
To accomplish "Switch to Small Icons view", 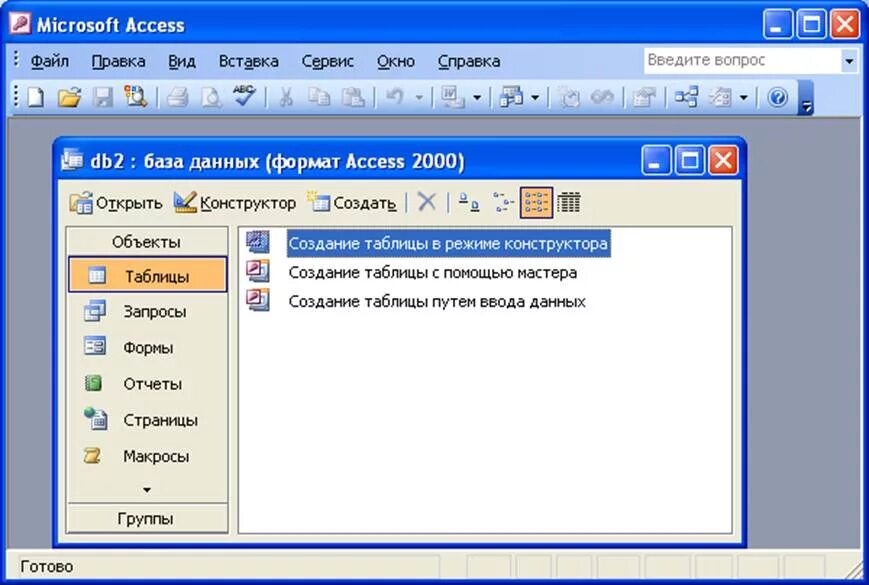I will pos(503,203).
